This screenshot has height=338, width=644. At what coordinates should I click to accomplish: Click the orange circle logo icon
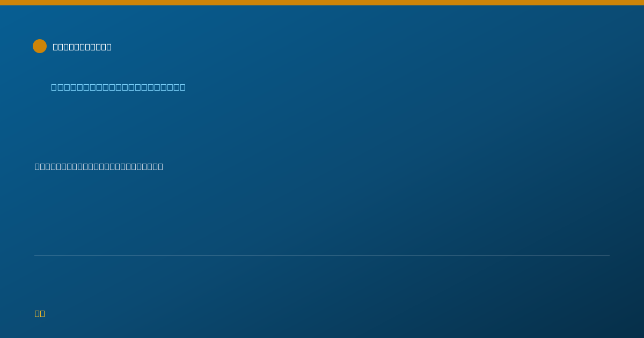(x=40, y=46)
